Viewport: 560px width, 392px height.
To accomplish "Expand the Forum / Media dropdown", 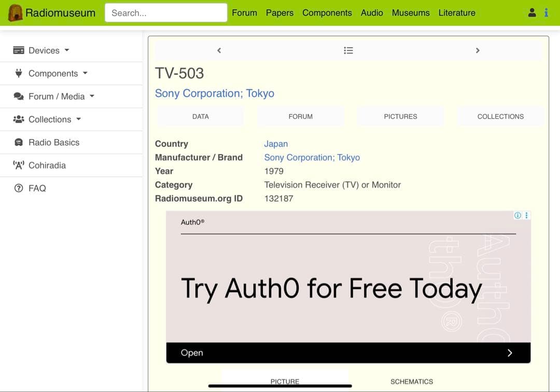I will tap(57, 96).
